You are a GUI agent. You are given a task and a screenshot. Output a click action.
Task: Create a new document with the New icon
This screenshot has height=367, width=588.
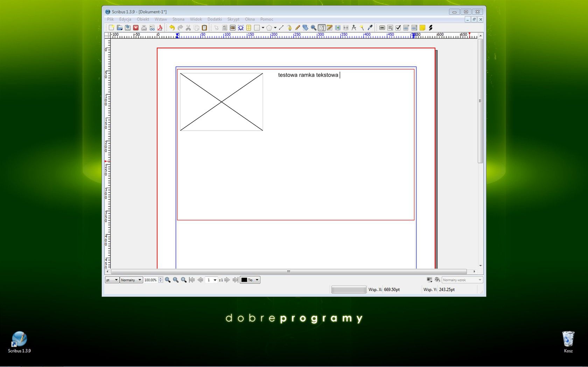[111, 28]
